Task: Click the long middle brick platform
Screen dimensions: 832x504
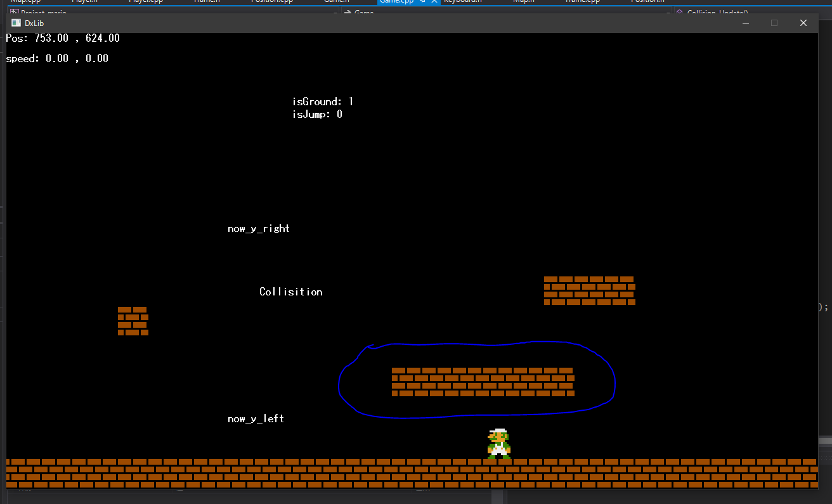Action: tap(483, 382)
